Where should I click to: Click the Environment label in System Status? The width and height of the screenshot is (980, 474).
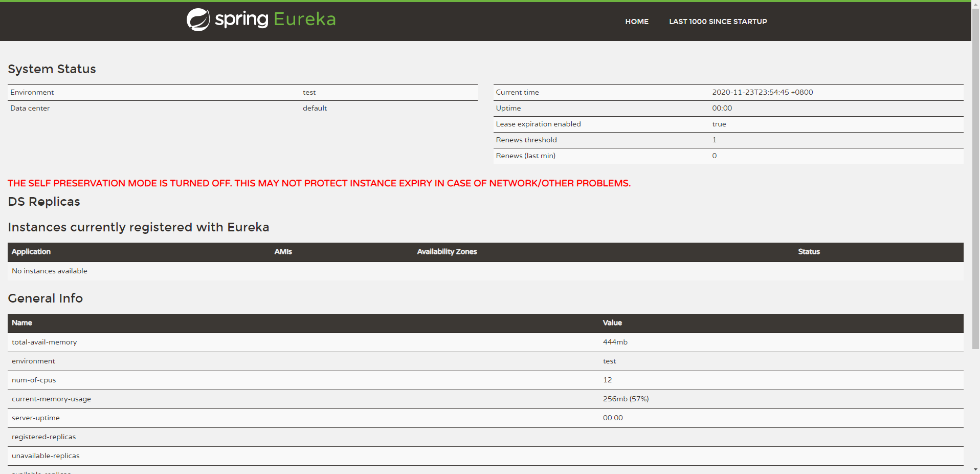click(32, 92)
